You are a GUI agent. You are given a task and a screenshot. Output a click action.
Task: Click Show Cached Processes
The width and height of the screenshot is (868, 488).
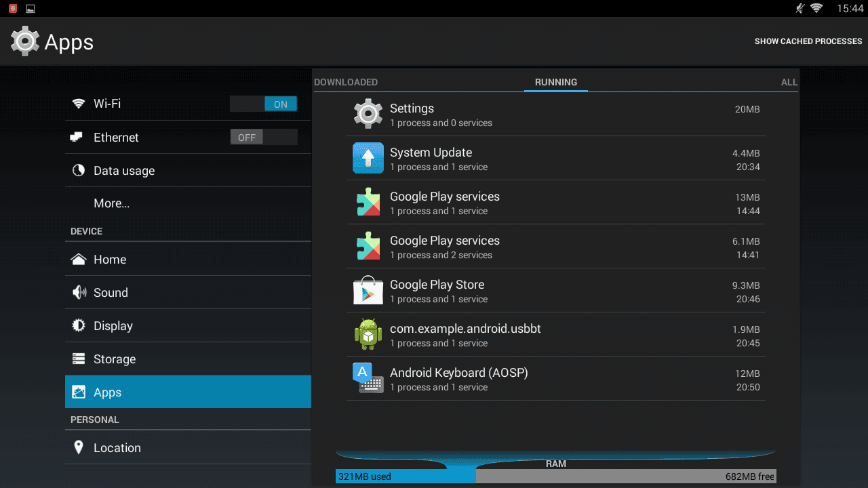[x=808, y=41]
